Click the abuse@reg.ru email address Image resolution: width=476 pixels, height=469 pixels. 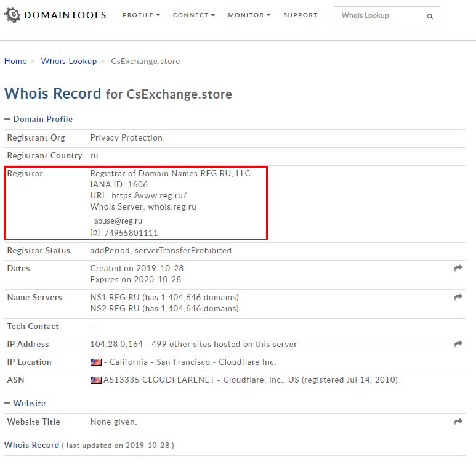pos(118,221)
